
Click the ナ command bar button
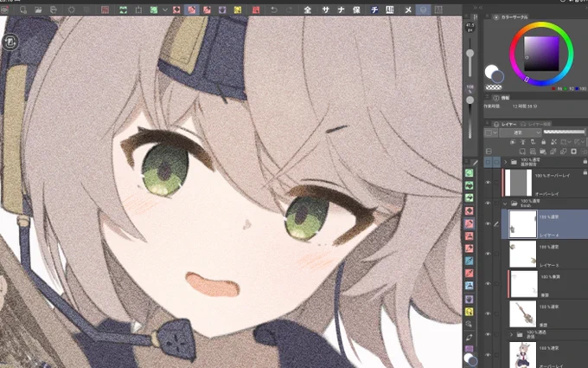pos(341,10)
